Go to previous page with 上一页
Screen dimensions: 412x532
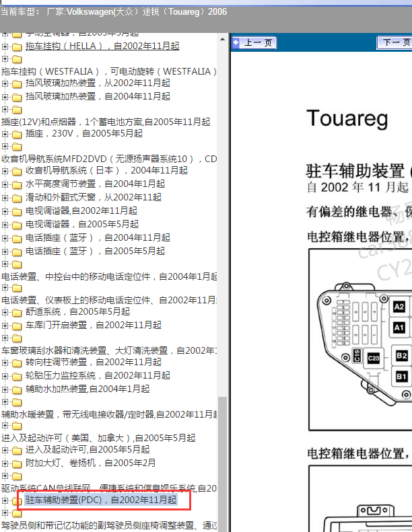coord(254,43)
